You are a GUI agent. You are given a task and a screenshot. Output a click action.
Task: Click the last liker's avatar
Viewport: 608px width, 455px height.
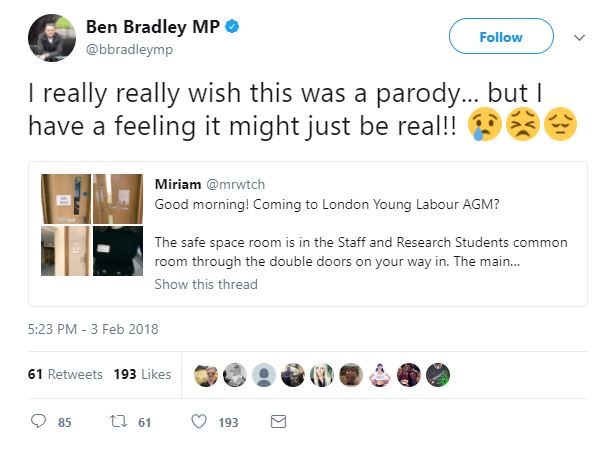(438, 375)
